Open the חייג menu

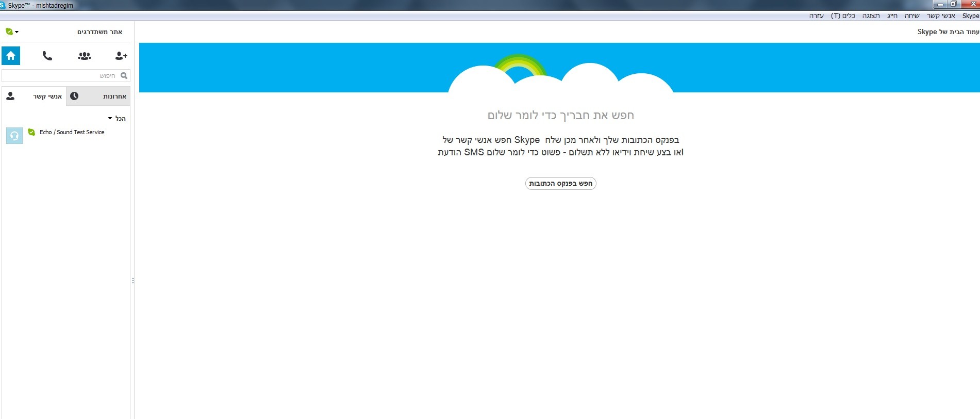[x=892, y=16]
